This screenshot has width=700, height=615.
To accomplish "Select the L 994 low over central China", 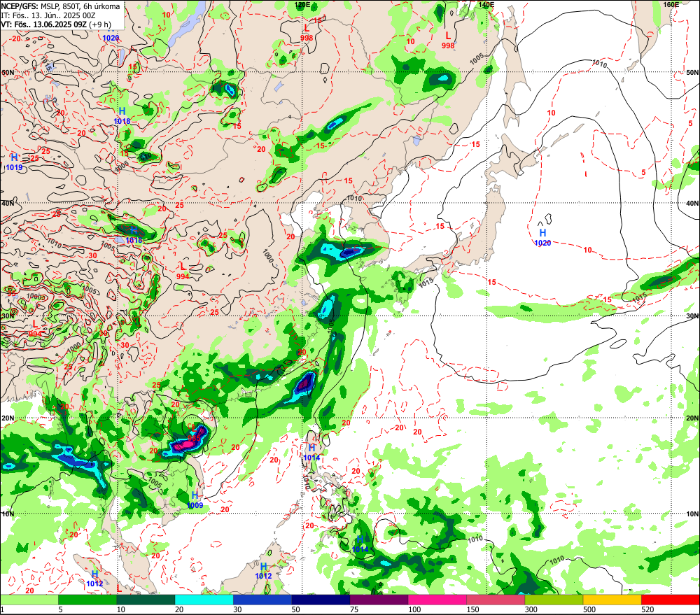I will pos(183,271).
